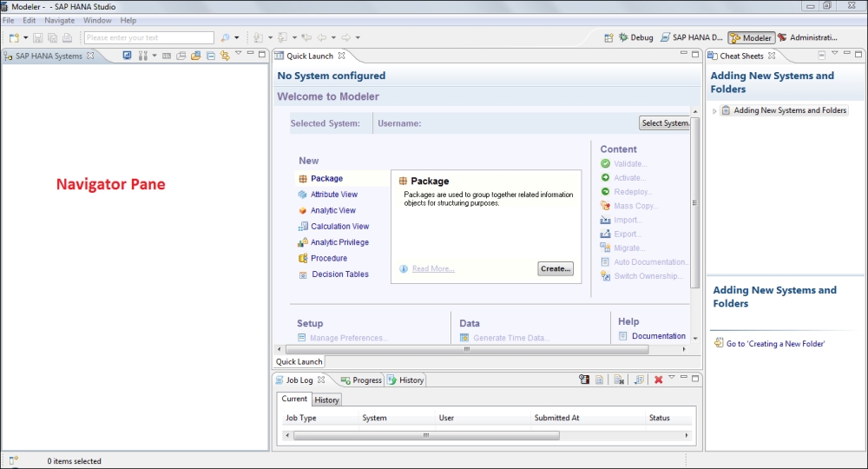The image size is (868, 469).
Task: Click the first Job Log toolbar icon with table
Action: pyautogui.click(x=584, y=380)
